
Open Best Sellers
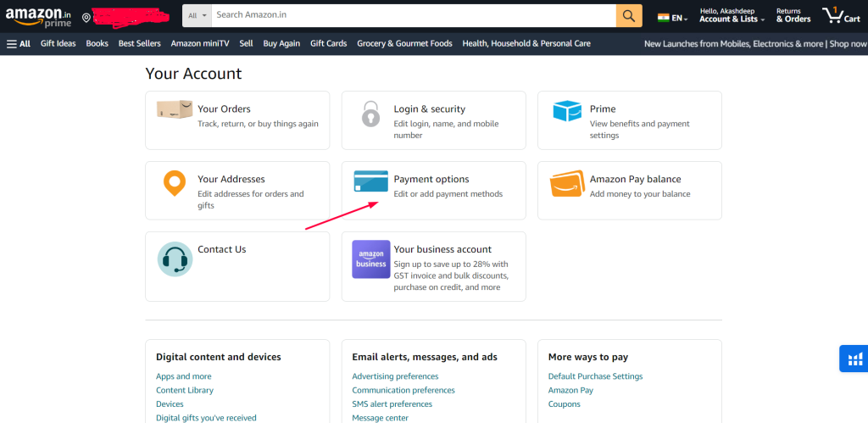[x=140, y=43]
